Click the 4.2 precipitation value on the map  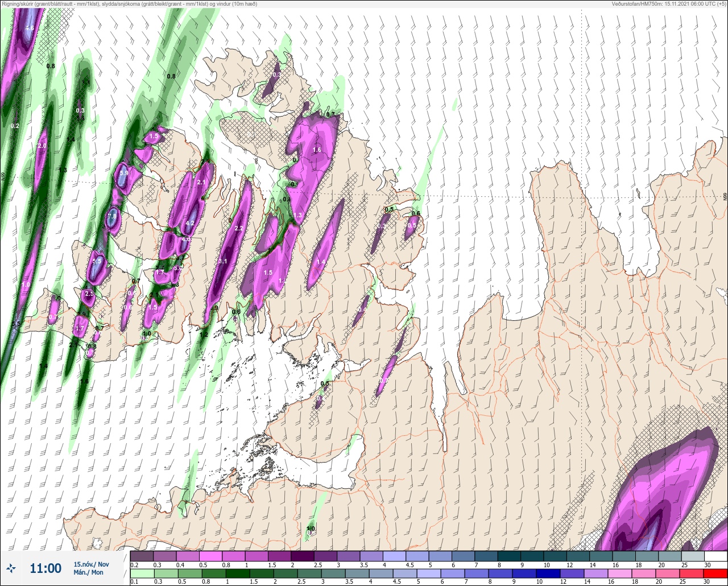(191, 224)
